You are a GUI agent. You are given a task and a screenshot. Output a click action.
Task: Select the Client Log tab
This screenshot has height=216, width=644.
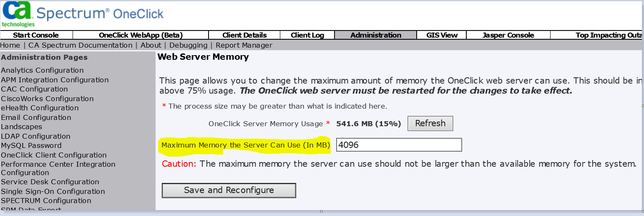click(307, 35)
